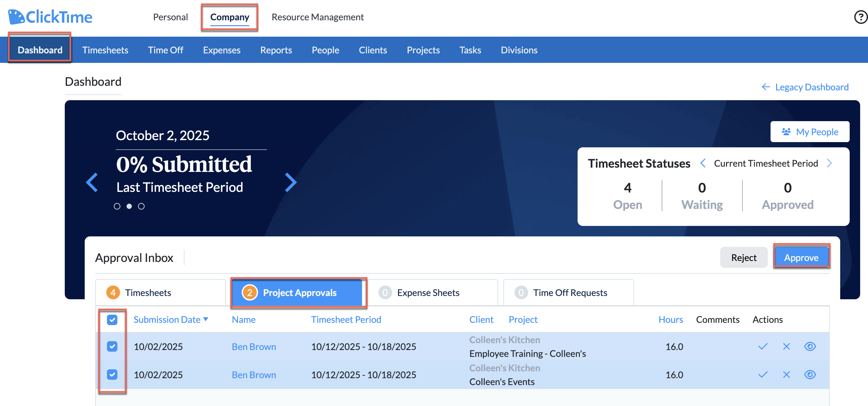
Task: Sort table by Timesheet Period column
Action: click(346, 319)
